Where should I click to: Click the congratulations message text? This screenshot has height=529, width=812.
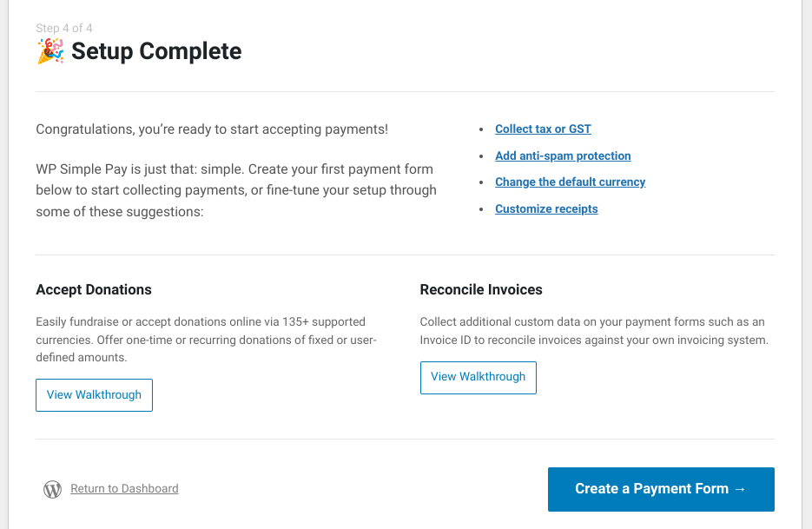pyautogui.click(x=212, y=129)
